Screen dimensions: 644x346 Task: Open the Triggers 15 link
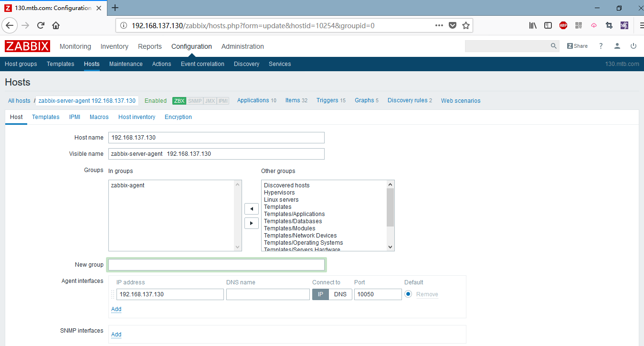pyautogui.click(x=331, y=100)
